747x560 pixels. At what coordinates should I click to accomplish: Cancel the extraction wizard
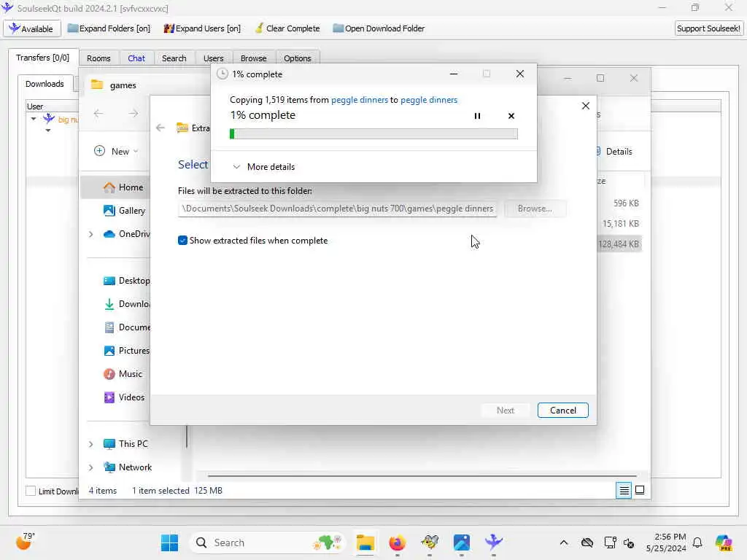click(x=562, y=410)
